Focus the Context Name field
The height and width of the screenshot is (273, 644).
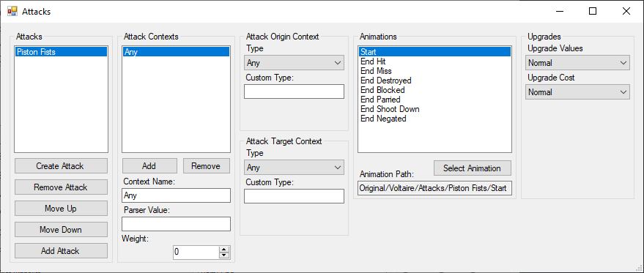176,195
